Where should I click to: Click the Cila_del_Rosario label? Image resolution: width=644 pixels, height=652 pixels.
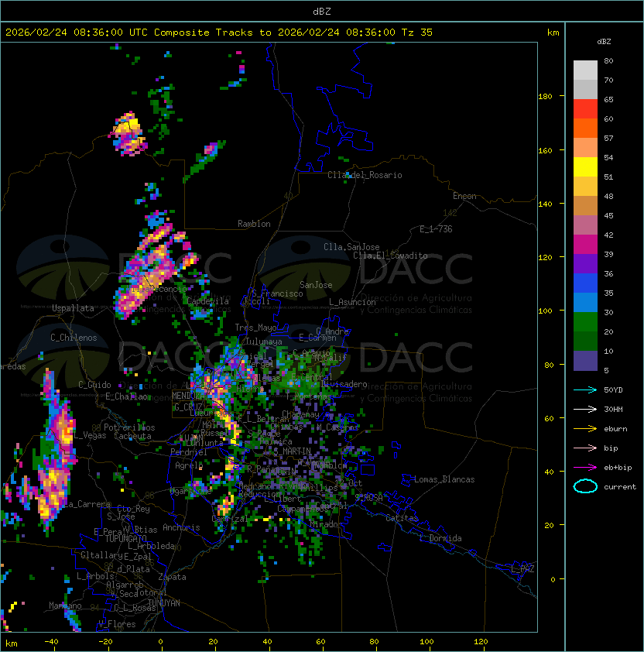click(x=365, y=175)
